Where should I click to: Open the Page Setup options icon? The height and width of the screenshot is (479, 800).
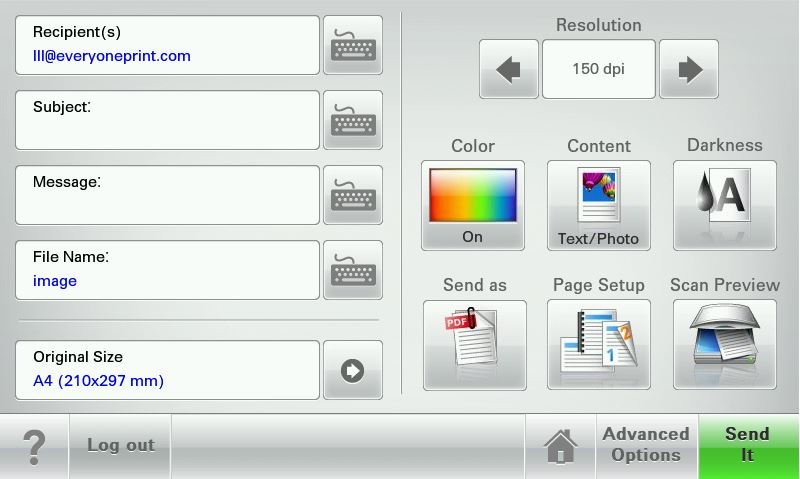599,344
